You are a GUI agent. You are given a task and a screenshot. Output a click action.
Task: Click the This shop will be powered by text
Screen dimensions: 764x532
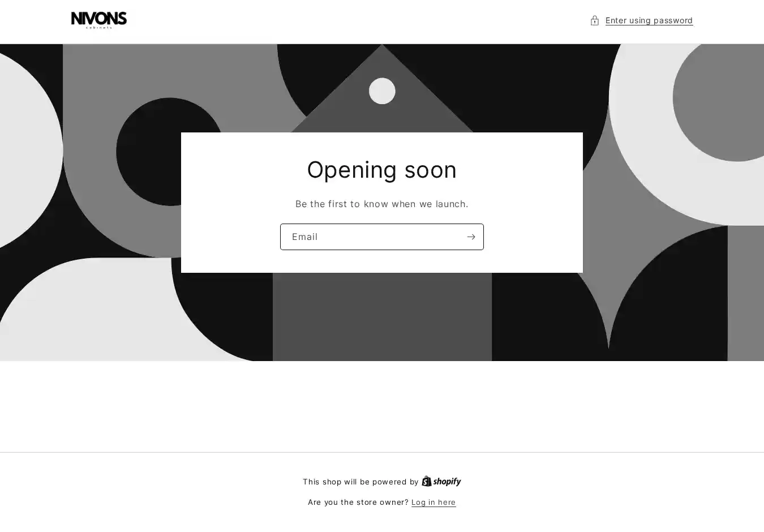(x=360, y=482)
